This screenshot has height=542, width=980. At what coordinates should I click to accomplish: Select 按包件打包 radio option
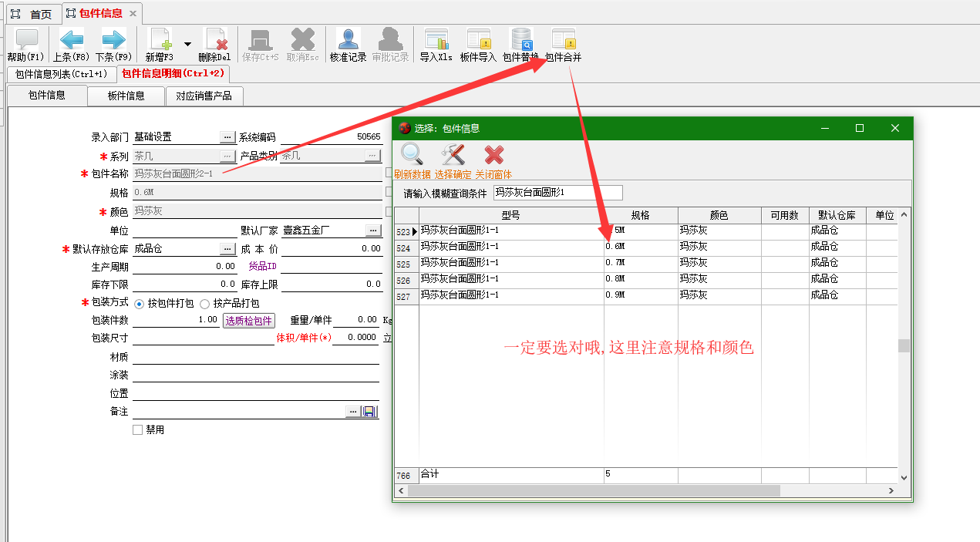tap(140, 304)
